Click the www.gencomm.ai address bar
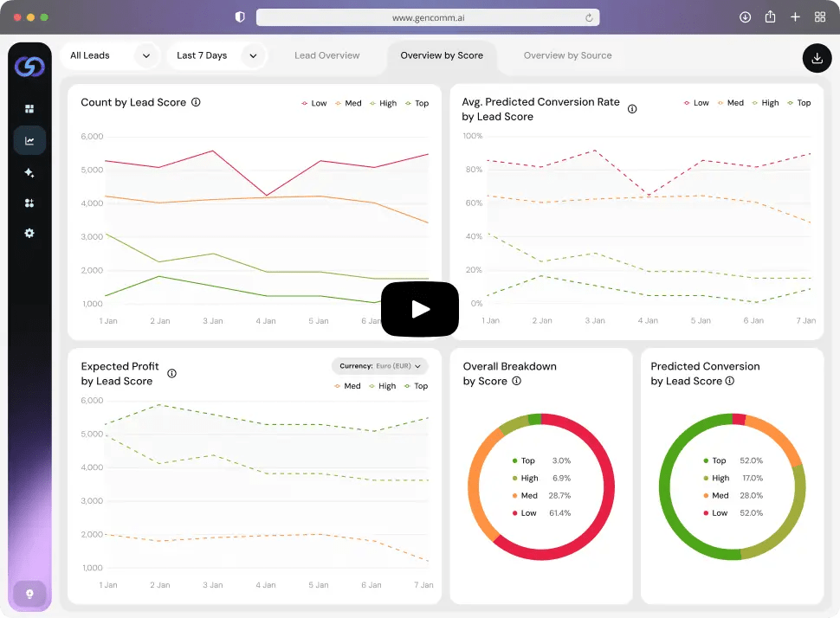840x618 pixels. point(428,17)
